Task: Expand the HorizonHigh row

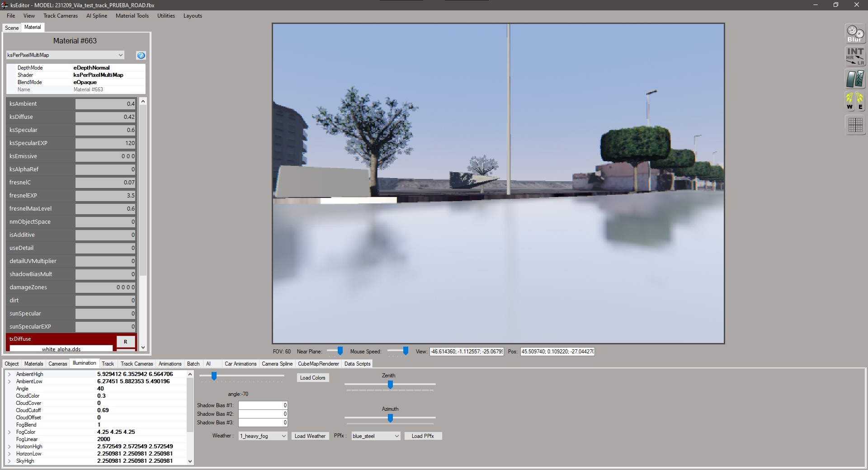Action: click(x=9, y=446)
